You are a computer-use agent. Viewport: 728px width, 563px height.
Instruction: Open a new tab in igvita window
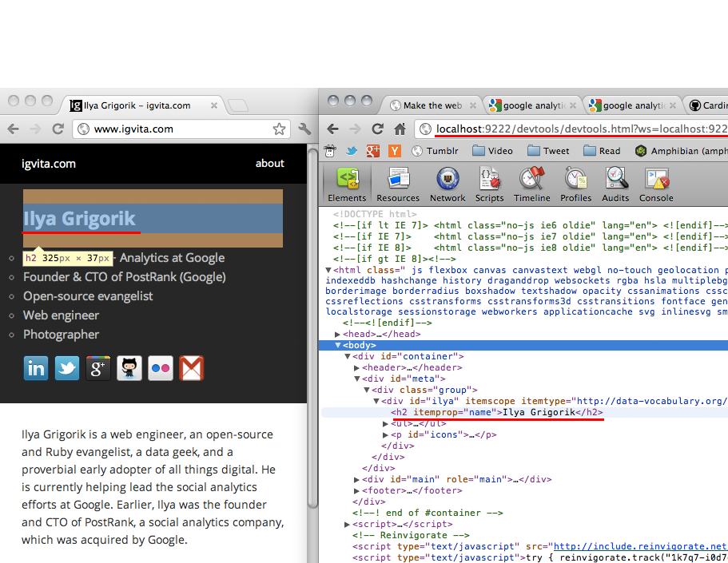[239, 106]
